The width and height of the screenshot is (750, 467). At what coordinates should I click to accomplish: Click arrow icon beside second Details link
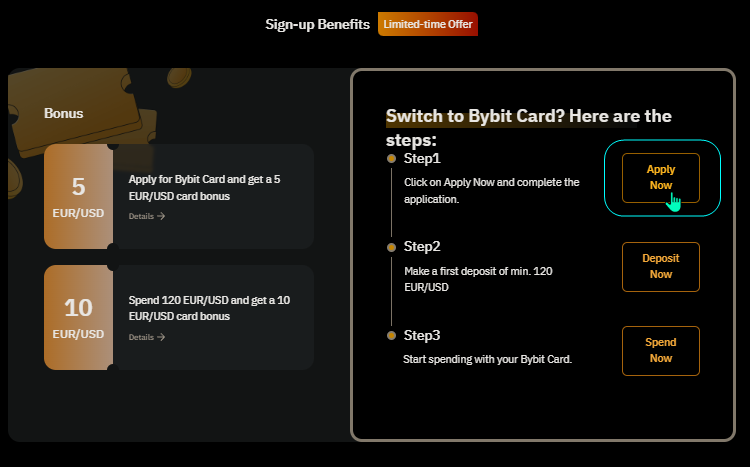point(161,337)
